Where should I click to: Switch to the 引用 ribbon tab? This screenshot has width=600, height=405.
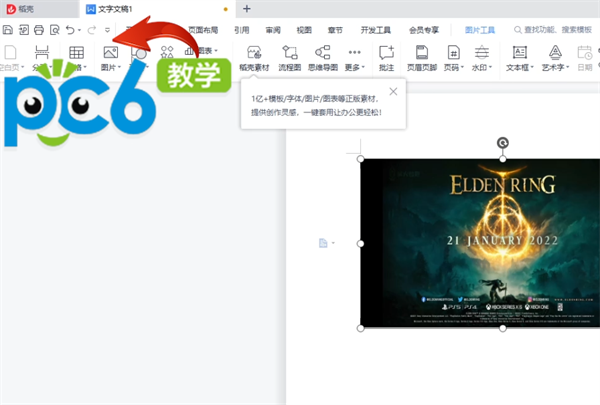(242, 30)
